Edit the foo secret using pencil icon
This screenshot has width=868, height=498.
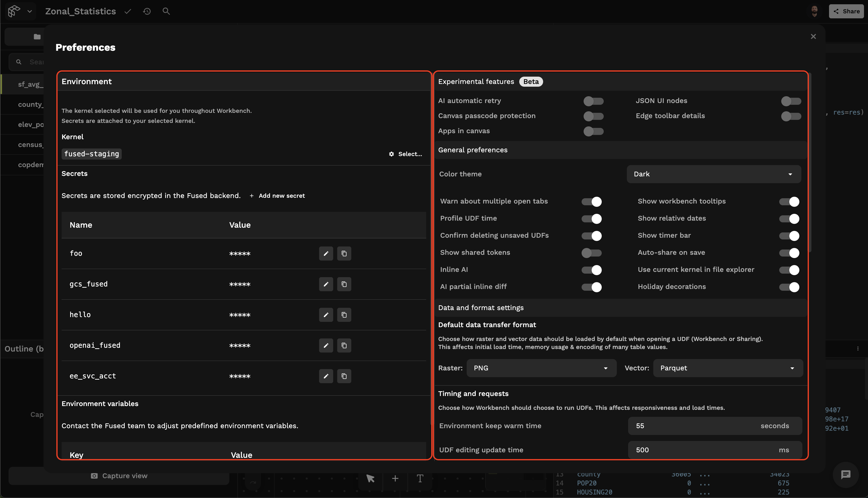click(326, 254)
